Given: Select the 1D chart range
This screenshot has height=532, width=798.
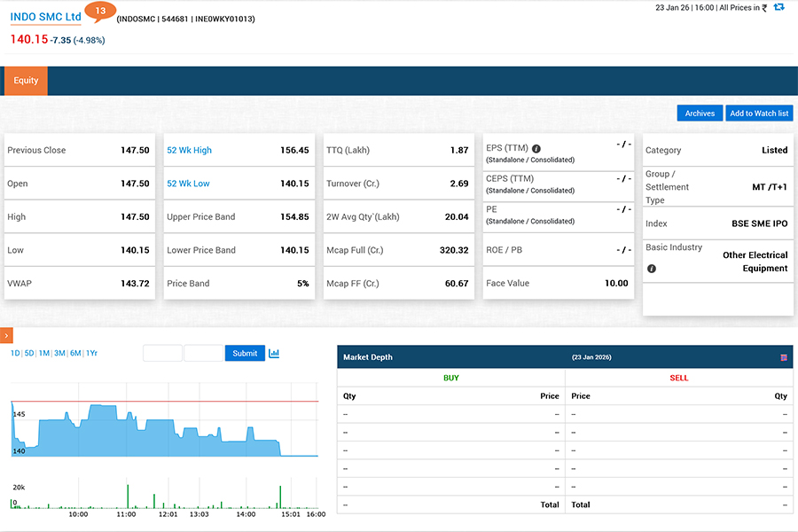Looking at the screenshot, I should 15,353.
